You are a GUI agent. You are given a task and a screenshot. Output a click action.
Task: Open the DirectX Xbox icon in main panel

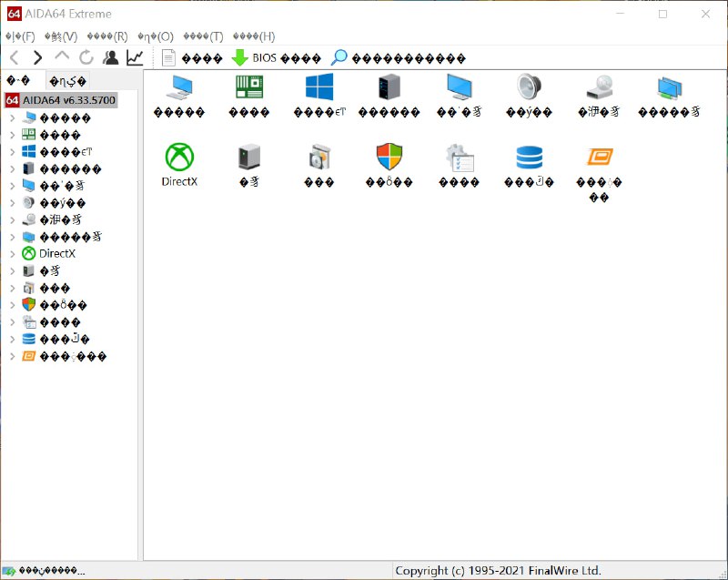click(x=179, y=157)
